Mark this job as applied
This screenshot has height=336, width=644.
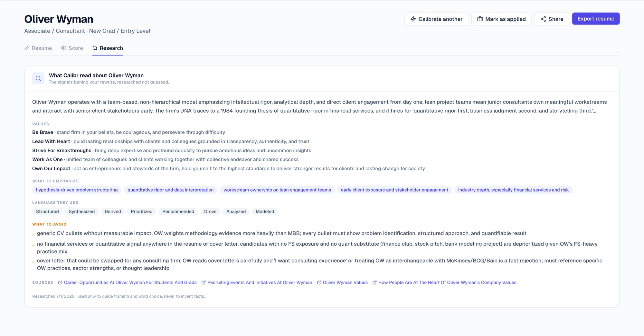[501, 19]
